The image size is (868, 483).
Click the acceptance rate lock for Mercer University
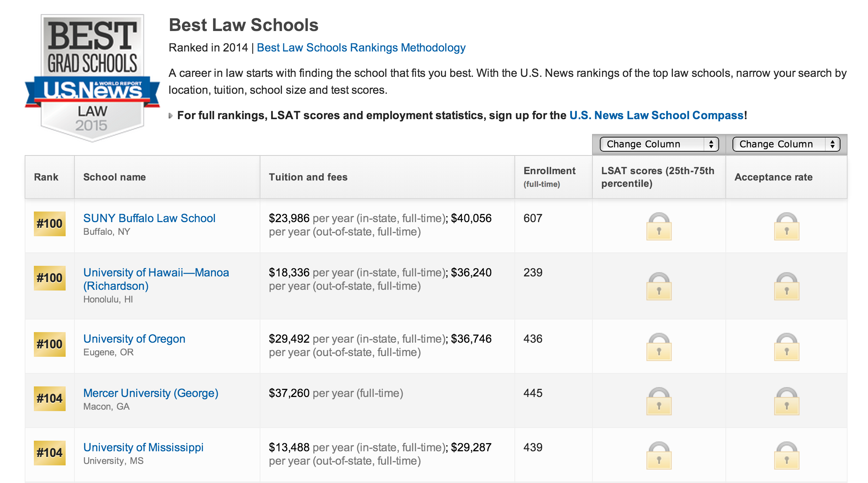(786, 401)
